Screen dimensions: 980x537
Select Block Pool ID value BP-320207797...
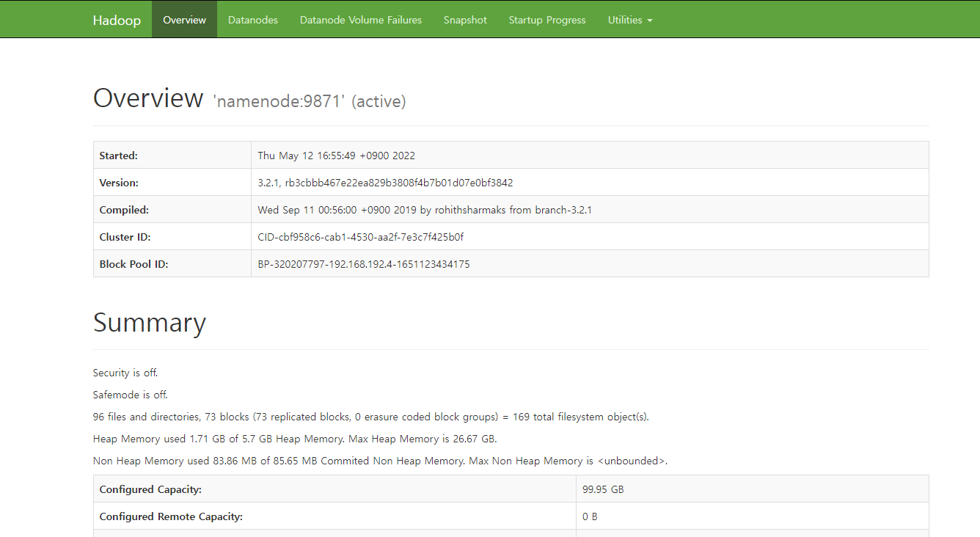tap(364, 264)
